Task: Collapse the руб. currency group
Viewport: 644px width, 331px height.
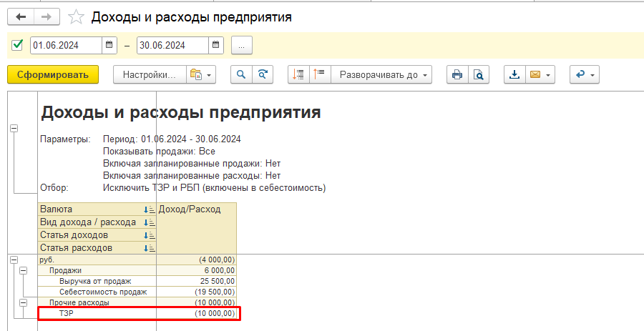Action: tap(14, 260)
